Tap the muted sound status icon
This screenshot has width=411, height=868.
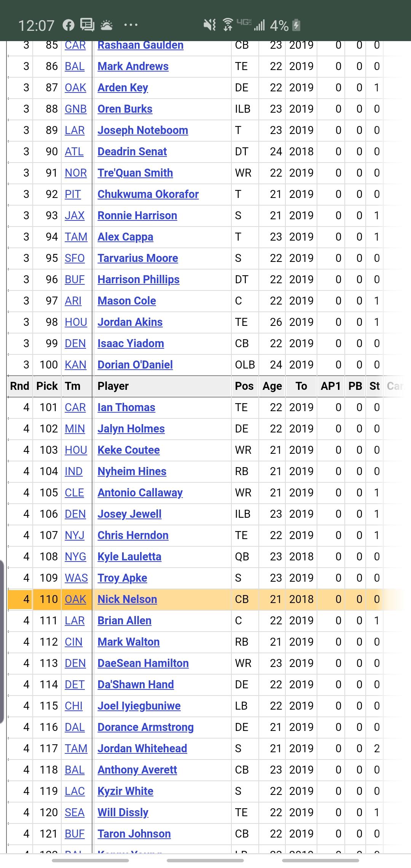pos(210,25)
